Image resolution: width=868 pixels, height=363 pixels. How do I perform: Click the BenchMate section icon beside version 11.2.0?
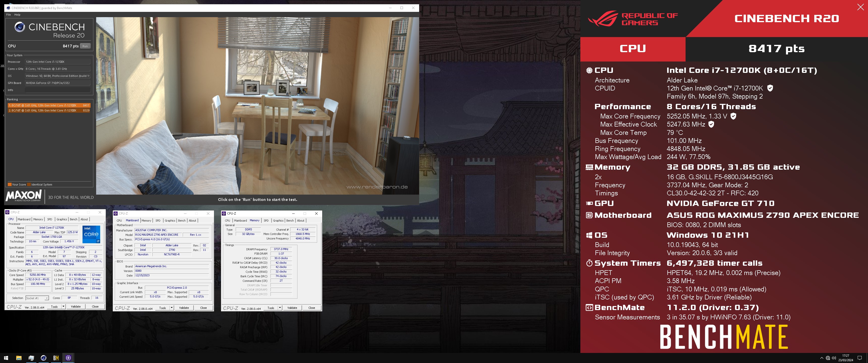point(589,308)
